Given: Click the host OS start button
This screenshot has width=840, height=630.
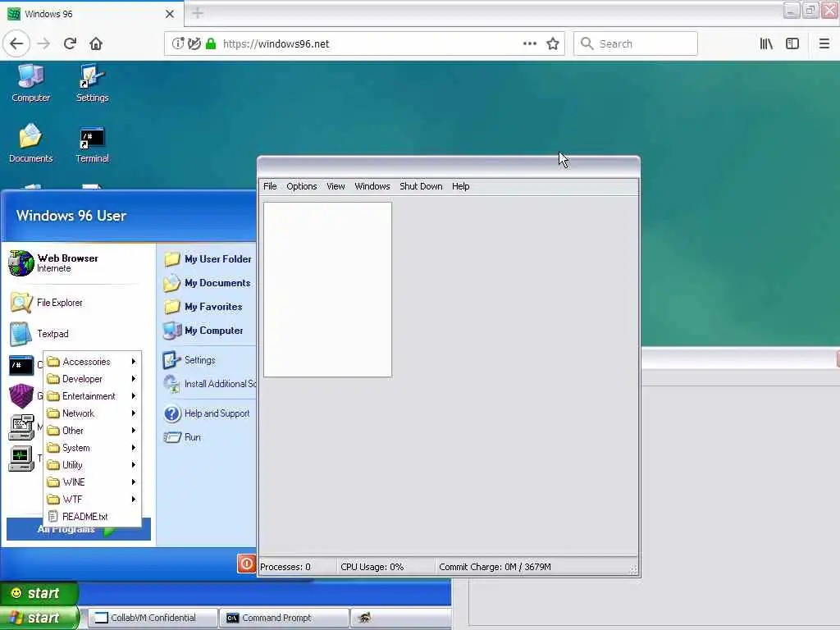Looking at the screenshot, I should pos(39,618).
